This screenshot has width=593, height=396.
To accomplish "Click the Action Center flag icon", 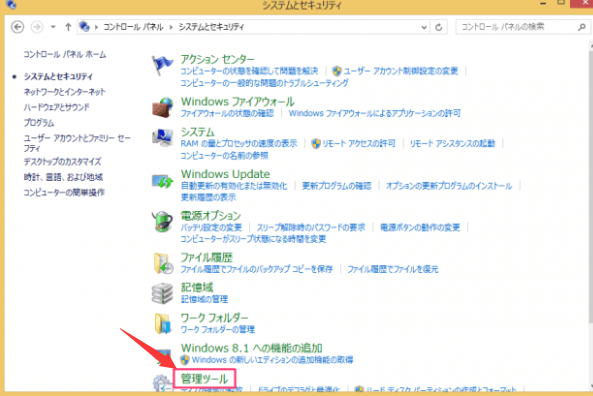I will 162,65.
